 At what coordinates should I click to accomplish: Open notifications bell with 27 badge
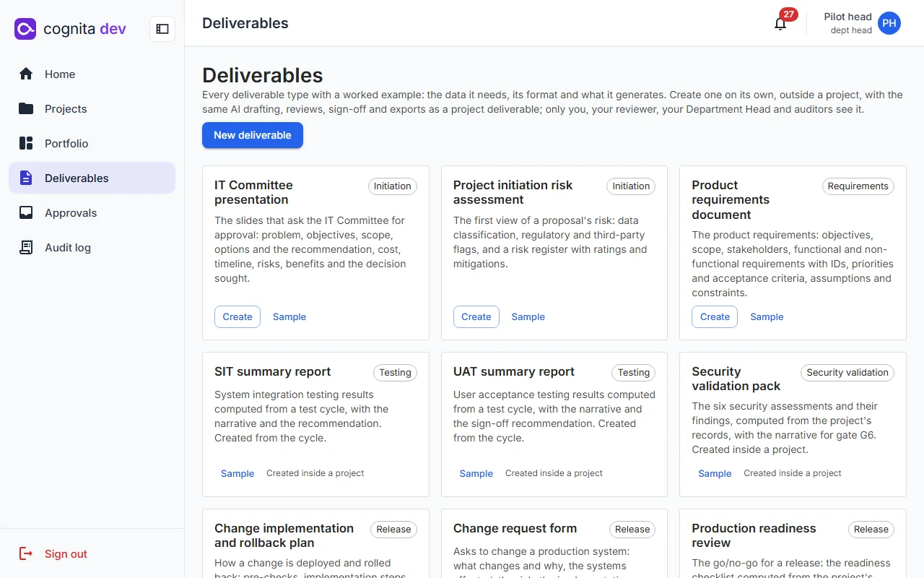point(780,24)
